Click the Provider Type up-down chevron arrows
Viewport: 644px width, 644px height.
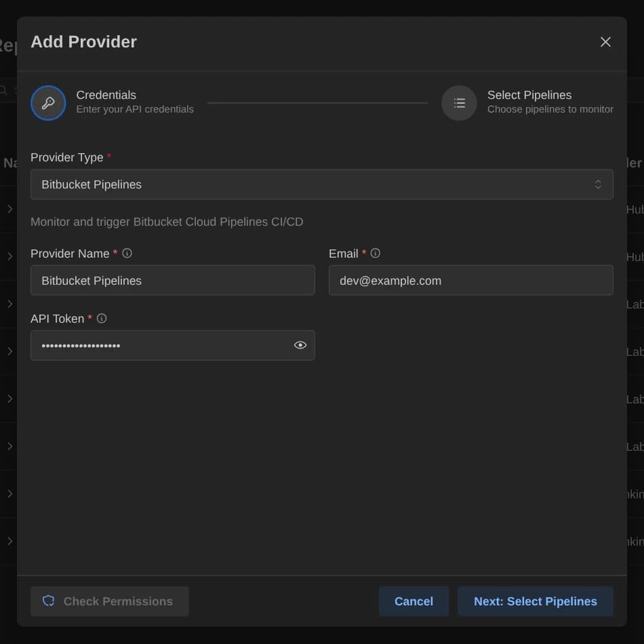pos(598,184)
